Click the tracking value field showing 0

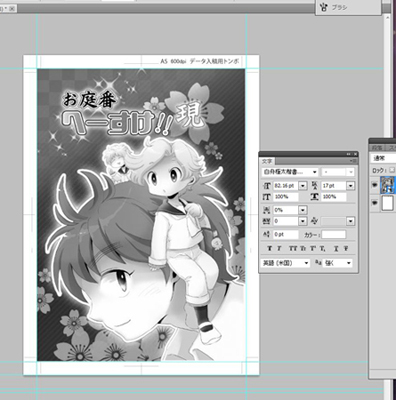286,221
